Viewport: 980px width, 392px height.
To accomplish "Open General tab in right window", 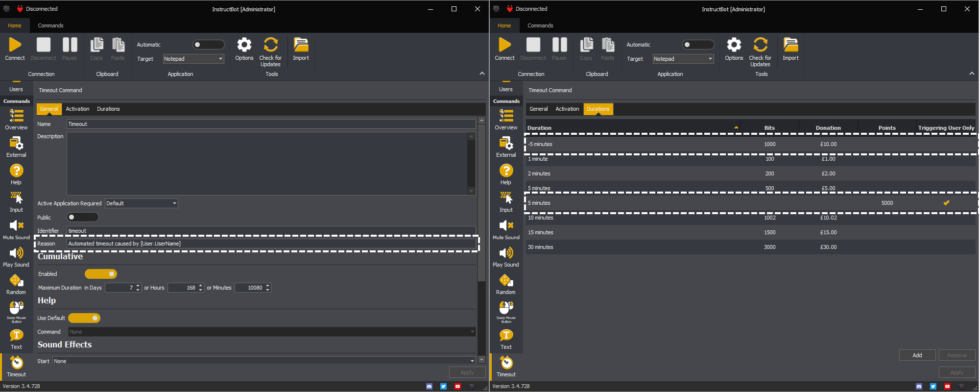I will (x=539, y=109).
